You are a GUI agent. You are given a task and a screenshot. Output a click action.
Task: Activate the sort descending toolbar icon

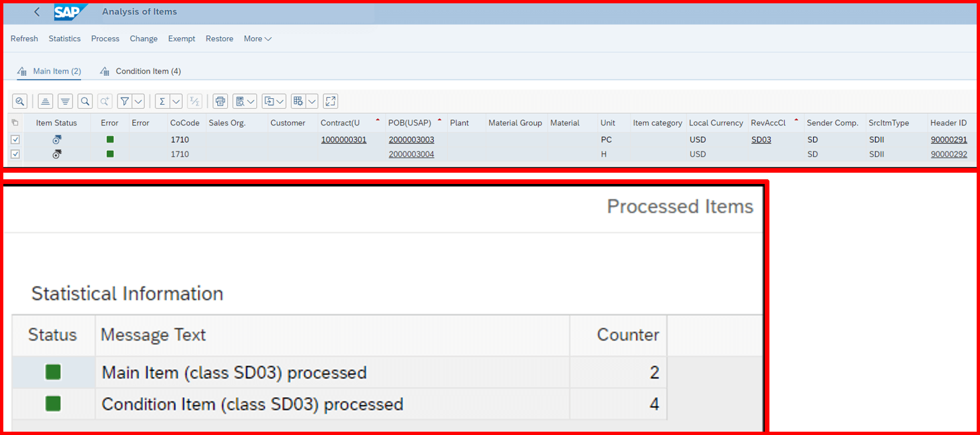pos(64,101)
